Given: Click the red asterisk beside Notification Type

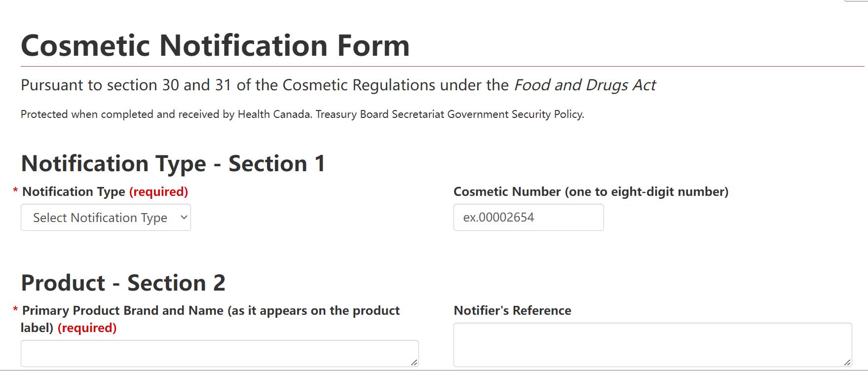Looking at the screenshot, I should pos(15,192).
